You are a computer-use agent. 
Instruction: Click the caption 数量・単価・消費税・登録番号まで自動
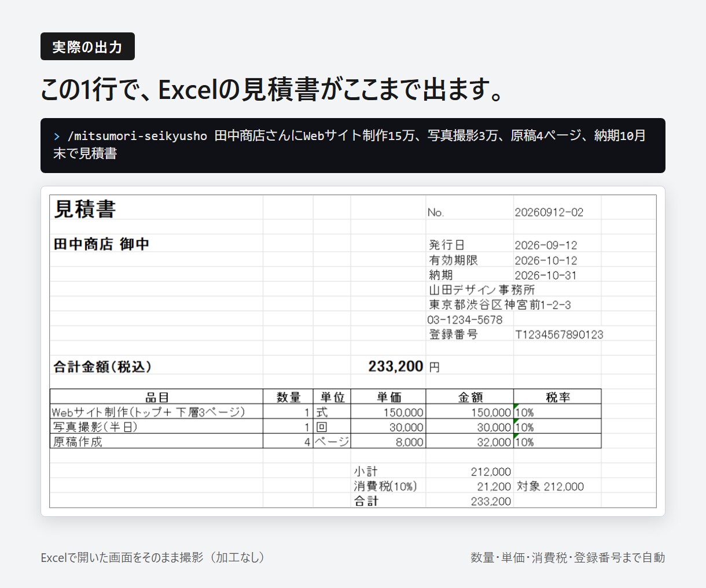coord(568,557)
